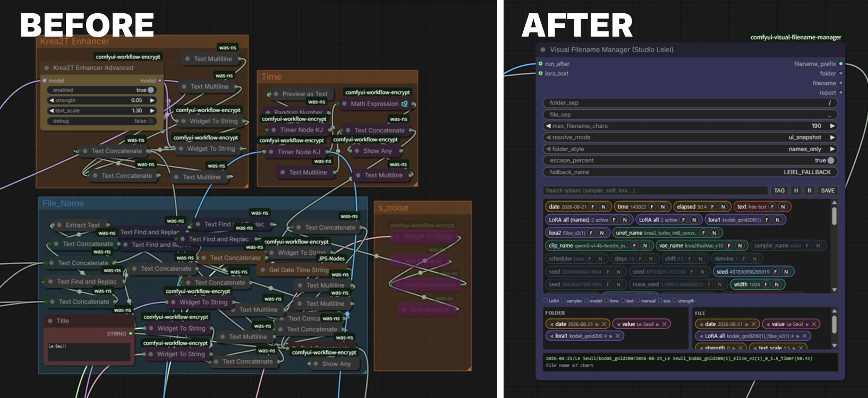Remove LoRA all chip from FILE list
This screenshot has width=868, height=398.
805,336
